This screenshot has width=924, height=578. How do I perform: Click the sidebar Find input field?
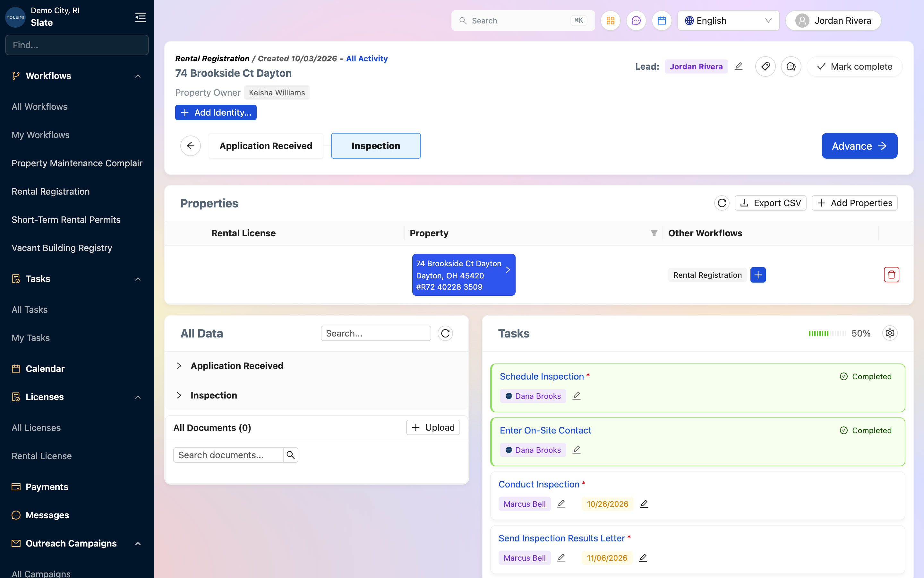[77, 45]
